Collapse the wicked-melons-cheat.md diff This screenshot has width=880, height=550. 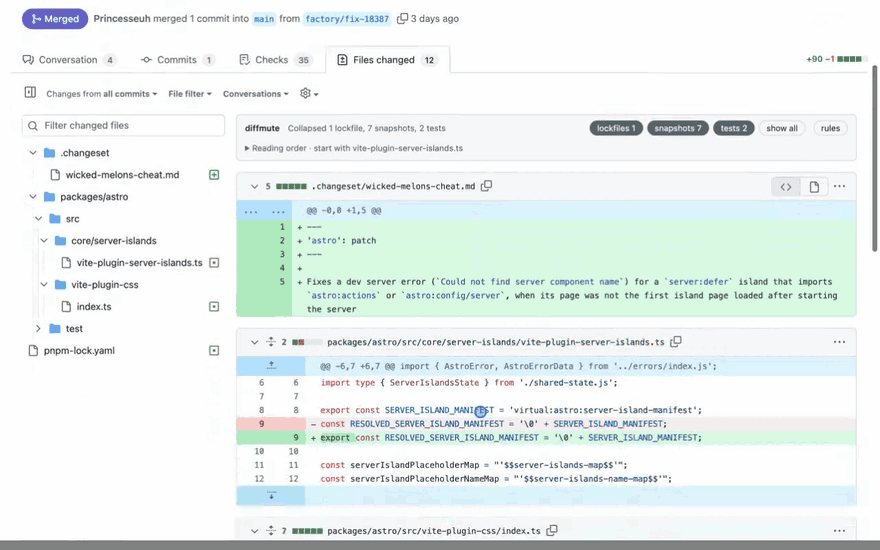[254, 186]
